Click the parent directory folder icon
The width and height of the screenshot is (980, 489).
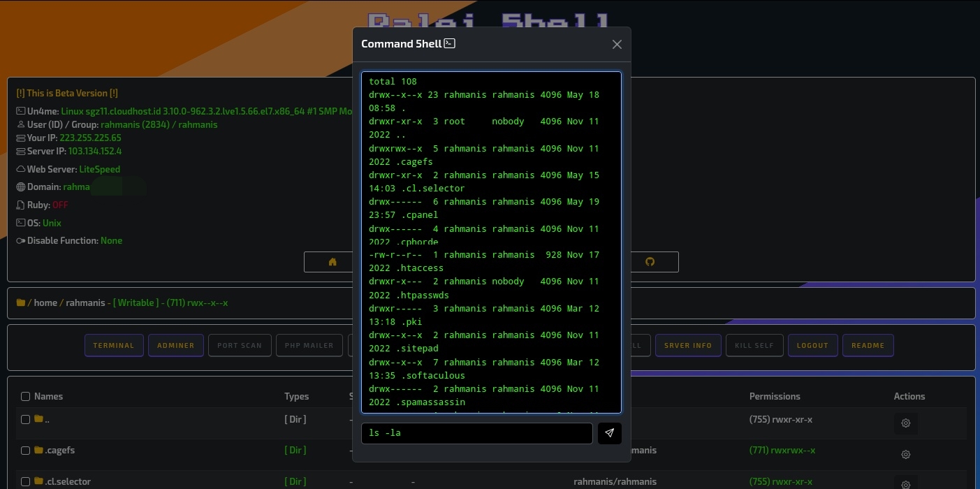point(38,420)
